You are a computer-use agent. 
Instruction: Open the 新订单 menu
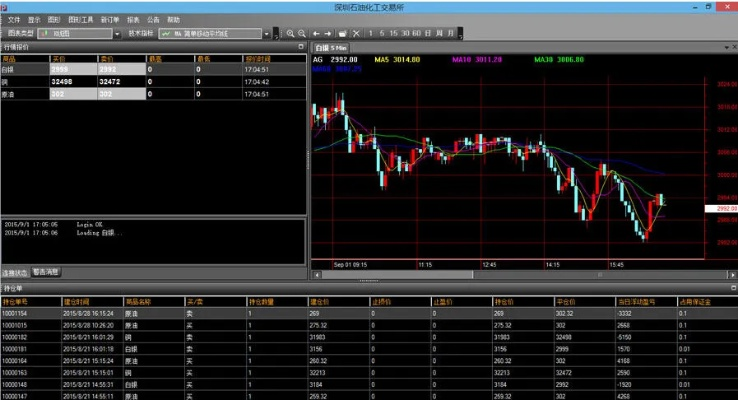coord(110,19)
